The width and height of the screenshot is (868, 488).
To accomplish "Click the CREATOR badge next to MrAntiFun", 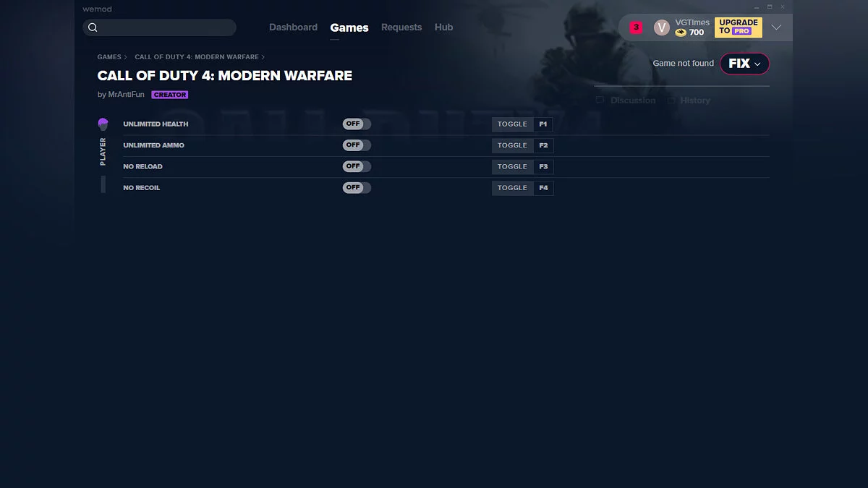I will (170, 94).
